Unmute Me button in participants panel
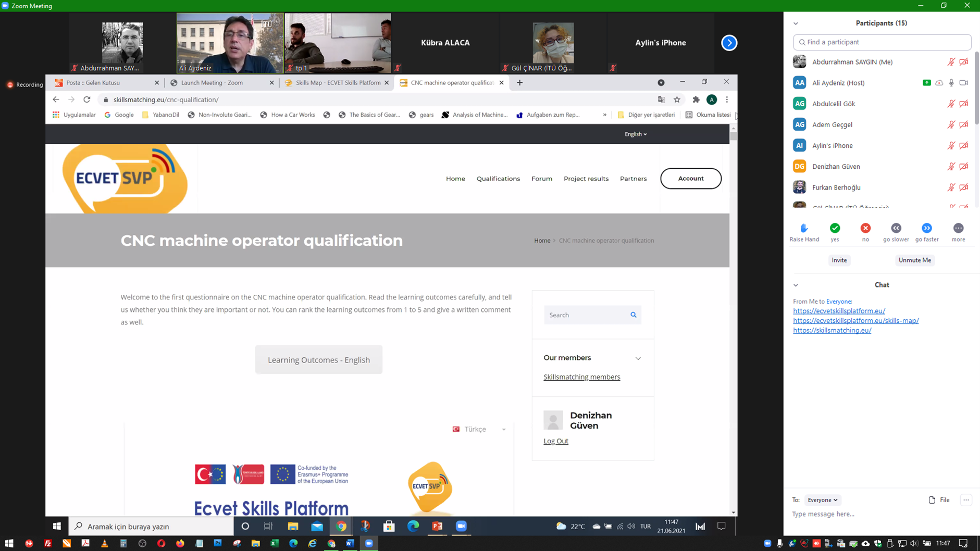Image resolution: width=980 pixels, height=551 pixels. pos(914,260)
